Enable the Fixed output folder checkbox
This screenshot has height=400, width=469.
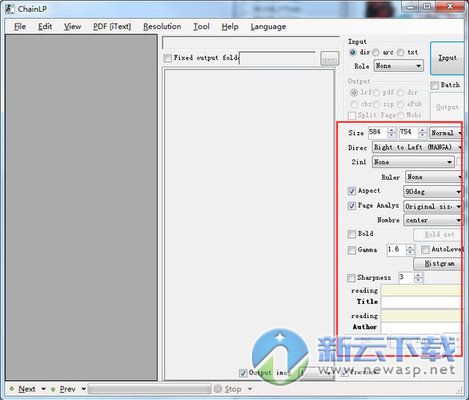click(168, 58)
